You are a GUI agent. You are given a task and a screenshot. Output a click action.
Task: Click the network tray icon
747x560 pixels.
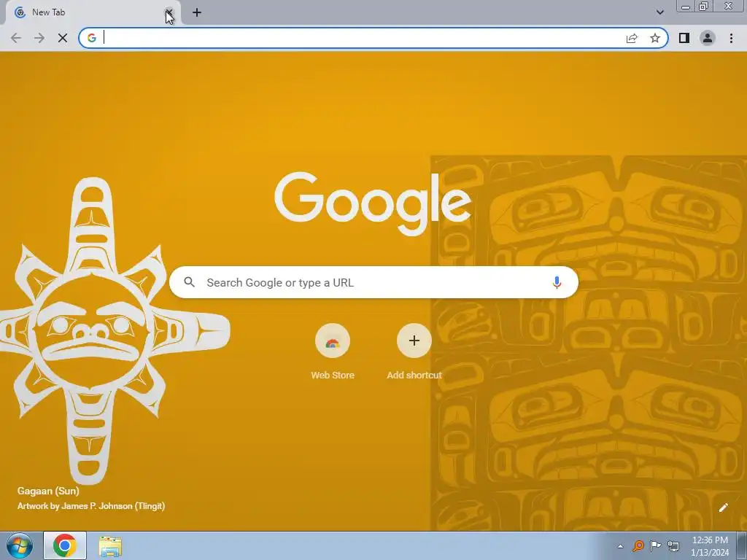673,546
